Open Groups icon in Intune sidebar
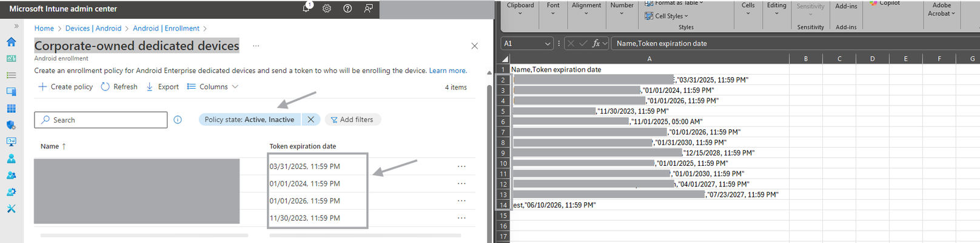This screenshot has width=980, height=243. click(12, 176)
